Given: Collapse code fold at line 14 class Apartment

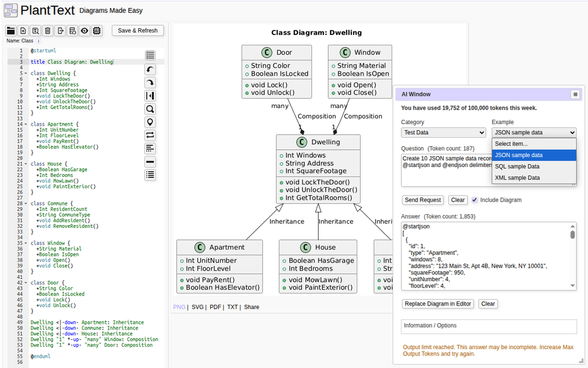Looking at the screenshot, I should click(x=26, y=125).
